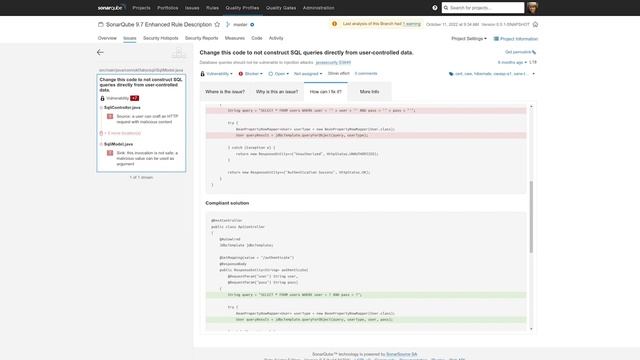Image resolution: width=640 pixels, height=360 pixels.
Task: Open the javasecurity:S3649 rule link
Action: tap(333, 63)
